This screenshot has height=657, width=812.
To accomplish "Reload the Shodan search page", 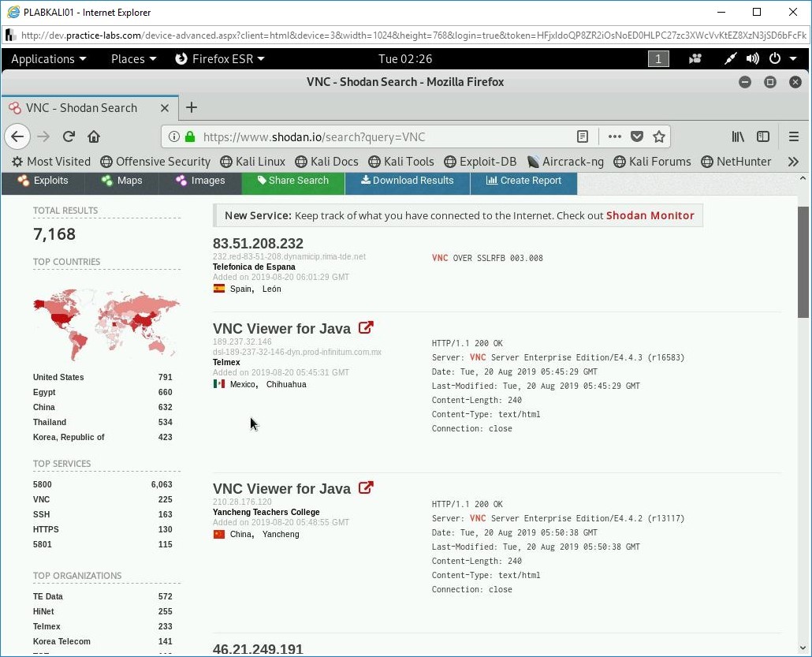I will click(68, 136).
